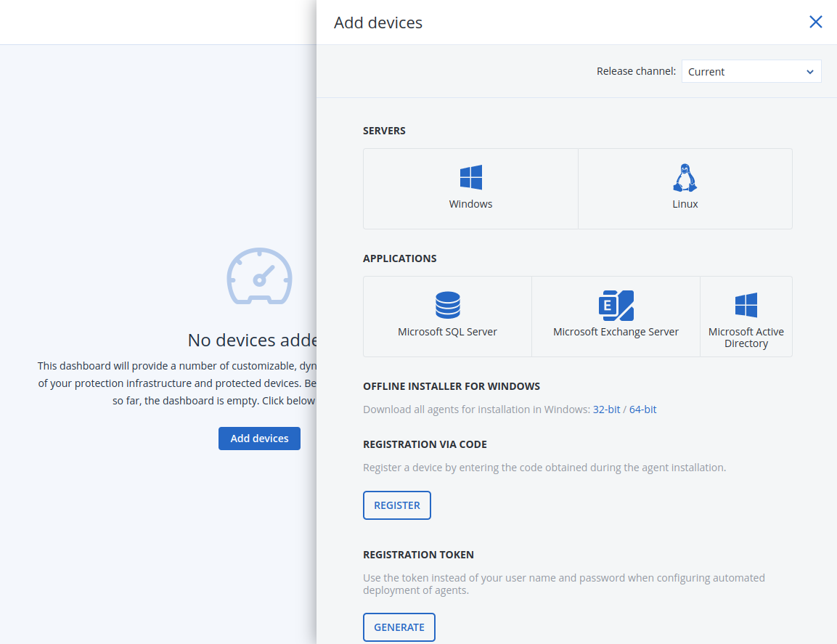Click the Release channel label

(637, 71)
